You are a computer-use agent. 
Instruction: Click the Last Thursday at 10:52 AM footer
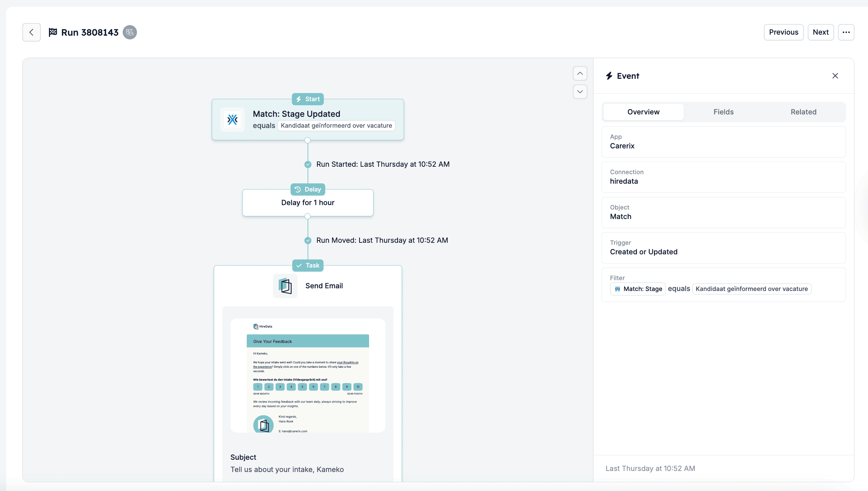coord(650,469)
